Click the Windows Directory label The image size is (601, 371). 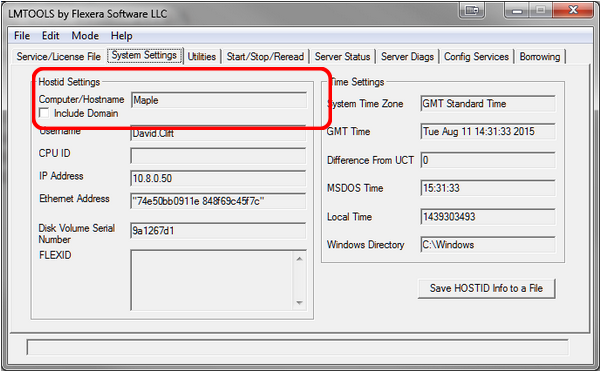click(x=366, y=245)
